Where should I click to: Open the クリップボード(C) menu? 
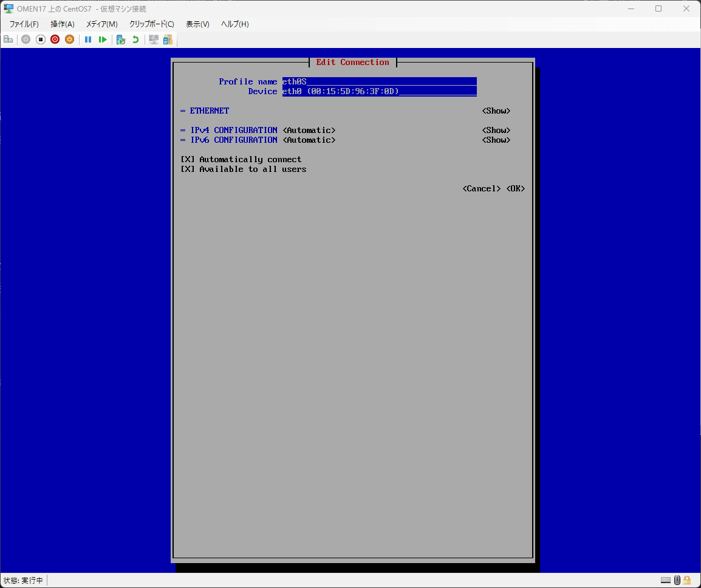[x=151, y=24]
